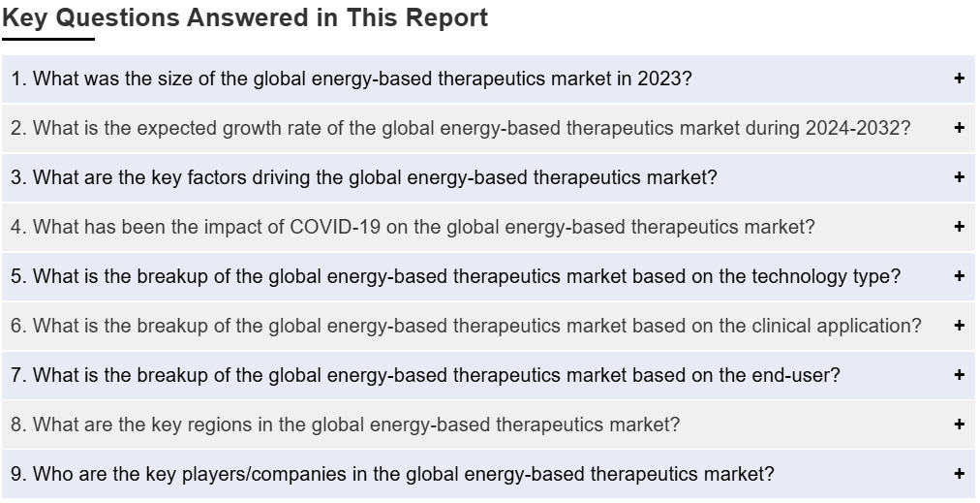This screenshot has height=503, width=980.
Task: Expand question 1 using its plus icon
Action: (960, 79)
